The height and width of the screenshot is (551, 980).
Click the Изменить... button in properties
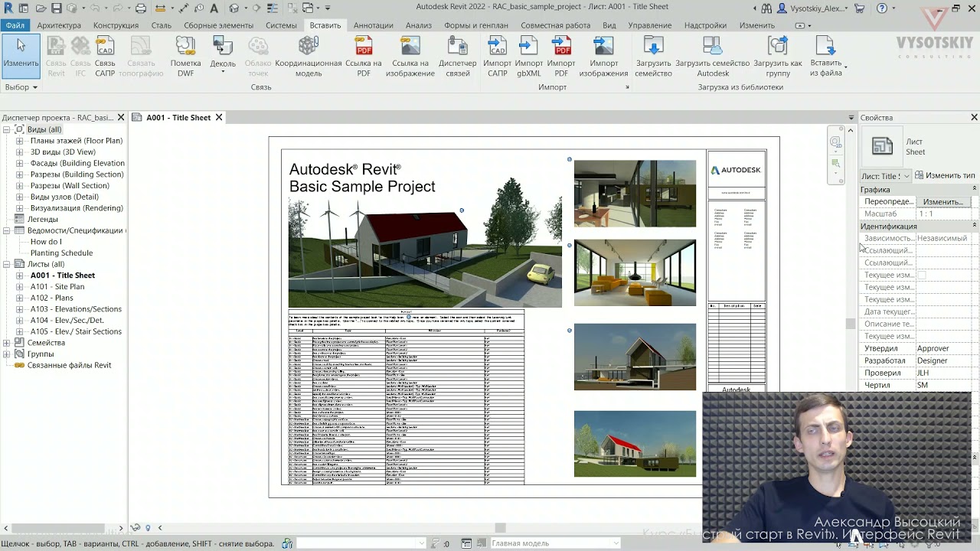942,202
